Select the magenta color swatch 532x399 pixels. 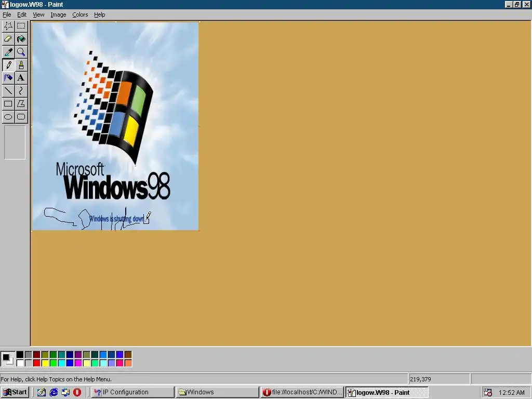[x=78, y=363]
